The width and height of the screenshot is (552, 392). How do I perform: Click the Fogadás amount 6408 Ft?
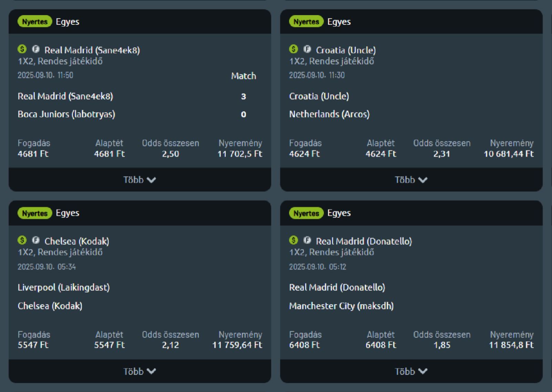pos(305,345)
